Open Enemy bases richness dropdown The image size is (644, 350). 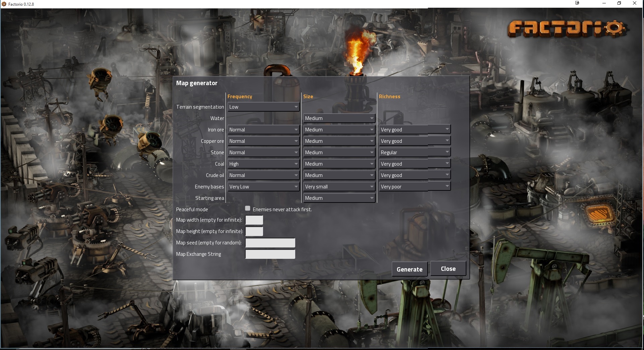tap(414, 186)
